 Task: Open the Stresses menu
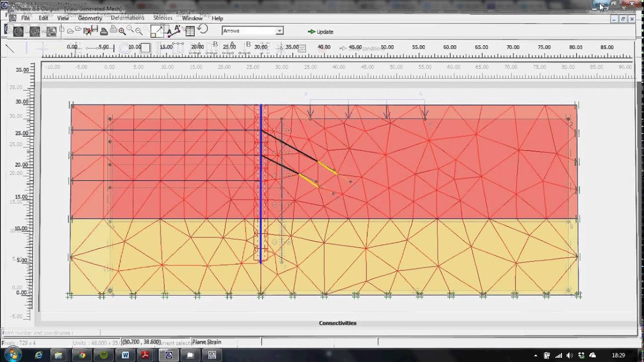click(x=163, y=18)
